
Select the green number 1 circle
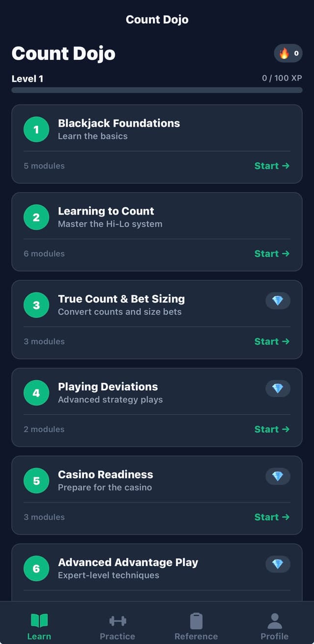tap(36, 130)
